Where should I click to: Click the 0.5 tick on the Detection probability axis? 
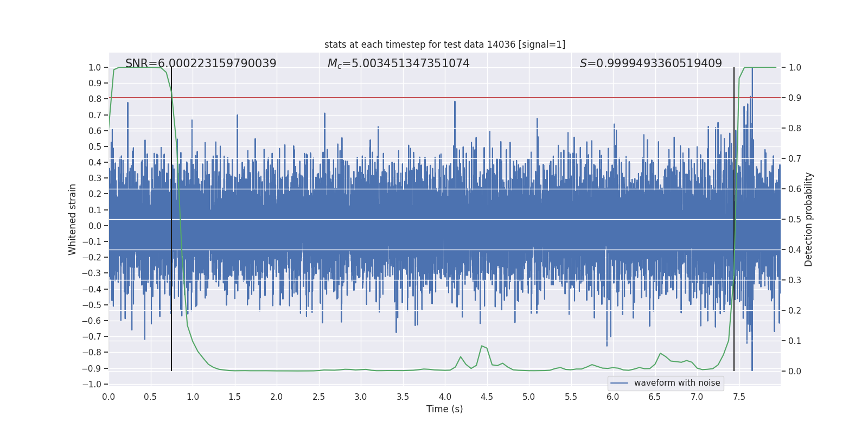(794, 219)
